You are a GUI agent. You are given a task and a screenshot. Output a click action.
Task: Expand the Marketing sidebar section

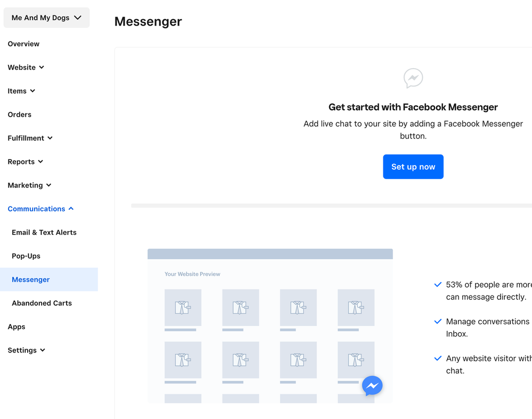(x=29, y=185)
